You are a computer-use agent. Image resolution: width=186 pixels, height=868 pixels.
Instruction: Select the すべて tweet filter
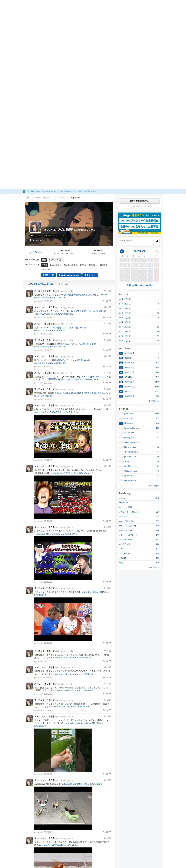(x=45, y=265)
